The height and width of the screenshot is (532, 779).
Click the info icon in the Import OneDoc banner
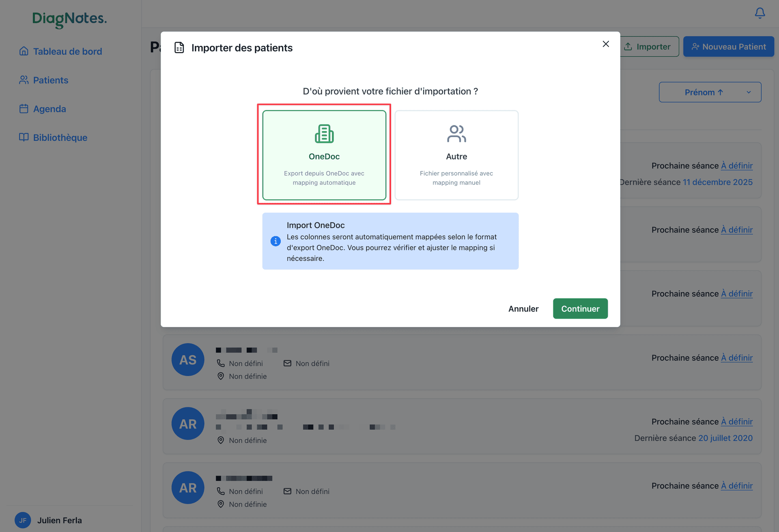275,241
